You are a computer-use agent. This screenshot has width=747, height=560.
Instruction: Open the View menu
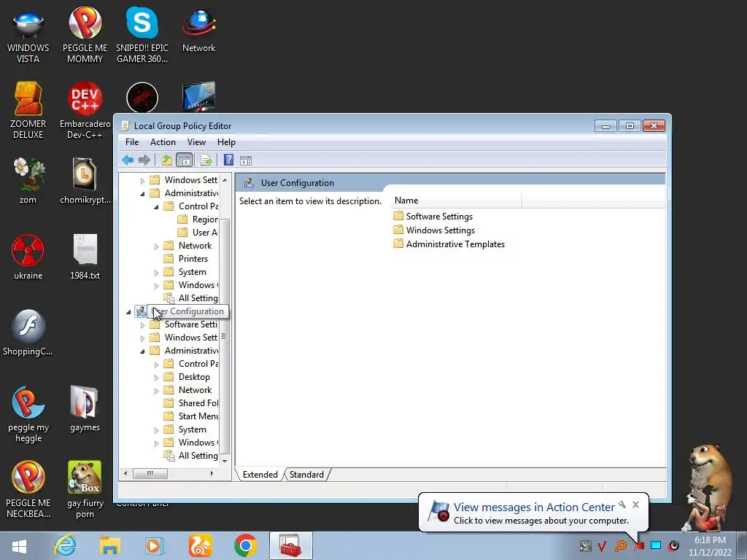point(196,142)
